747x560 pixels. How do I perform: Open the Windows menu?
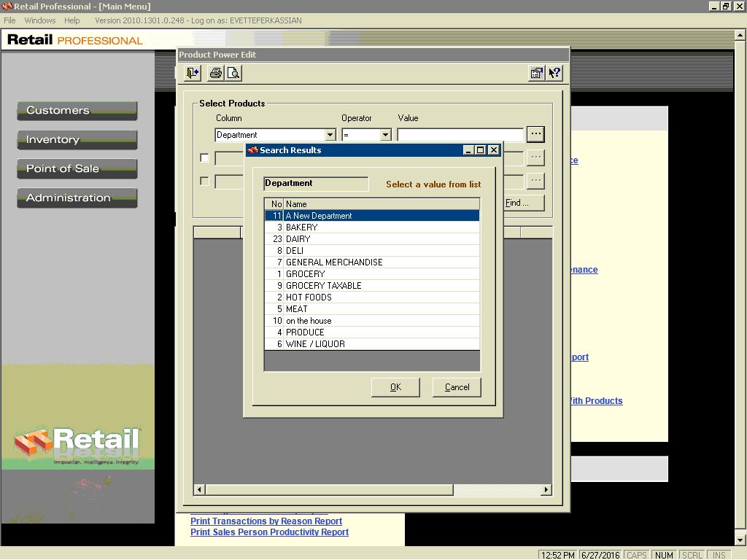coord(40,20)
